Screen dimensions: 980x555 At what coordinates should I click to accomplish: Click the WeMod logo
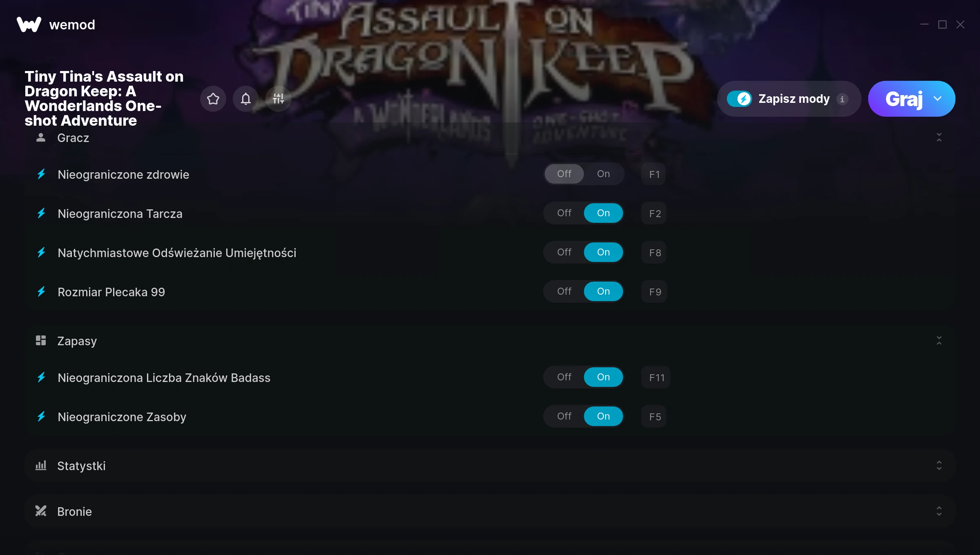29,24
